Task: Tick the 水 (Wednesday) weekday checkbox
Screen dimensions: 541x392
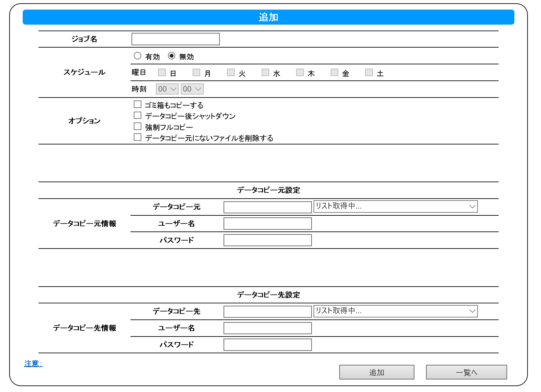Action: [x=265, y=73]
